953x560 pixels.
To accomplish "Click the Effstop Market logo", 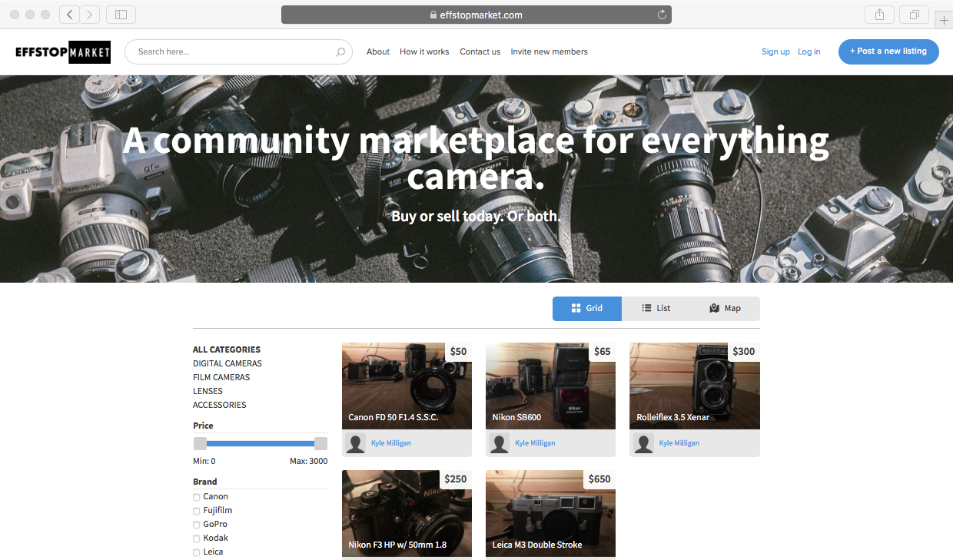I will coord(63,51).
